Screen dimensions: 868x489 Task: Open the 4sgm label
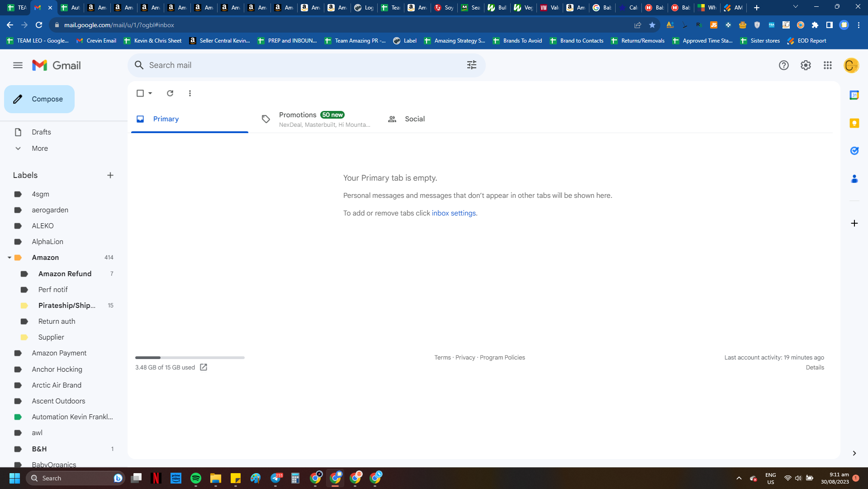[40, 194]
